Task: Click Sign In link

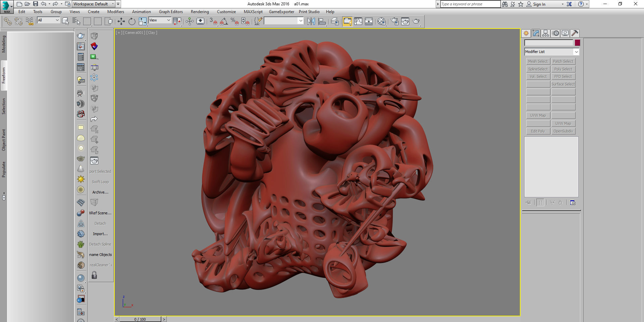Action: coord(539,4)
